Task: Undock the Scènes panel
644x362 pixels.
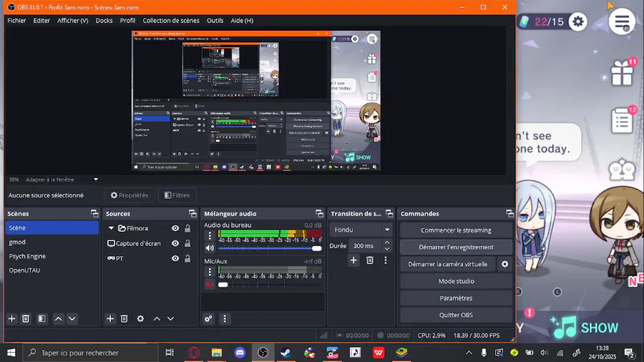Action: 94,213
